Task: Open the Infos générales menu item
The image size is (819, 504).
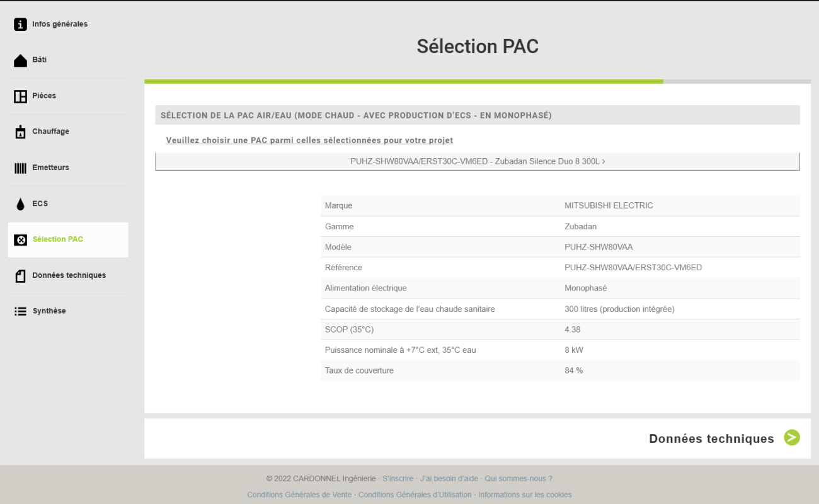Action: point(68,25)
